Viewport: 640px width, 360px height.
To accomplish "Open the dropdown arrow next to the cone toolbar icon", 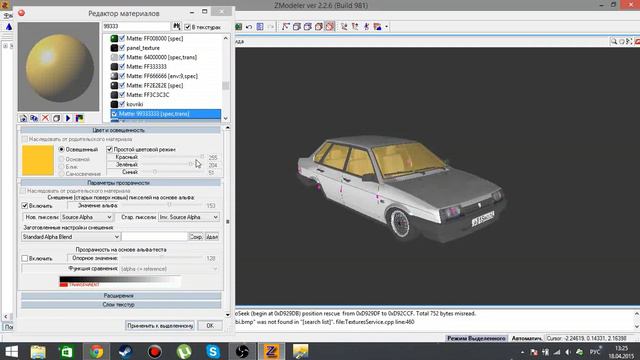I will 386,27.
